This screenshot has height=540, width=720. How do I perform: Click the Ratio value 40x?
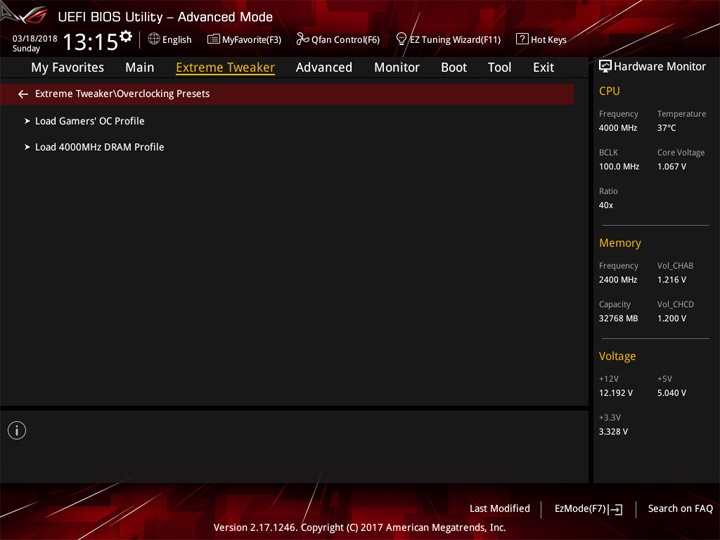[x=606, y=205]
